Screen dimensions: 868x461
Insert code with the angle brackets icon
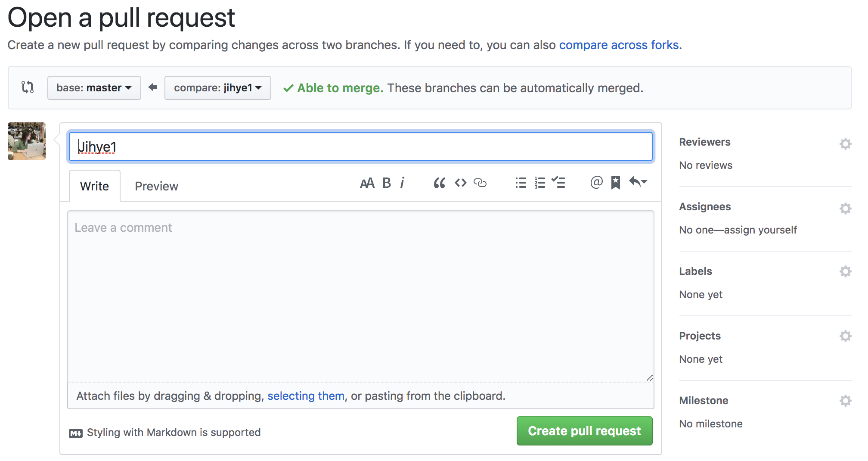[x=460, y=183]
